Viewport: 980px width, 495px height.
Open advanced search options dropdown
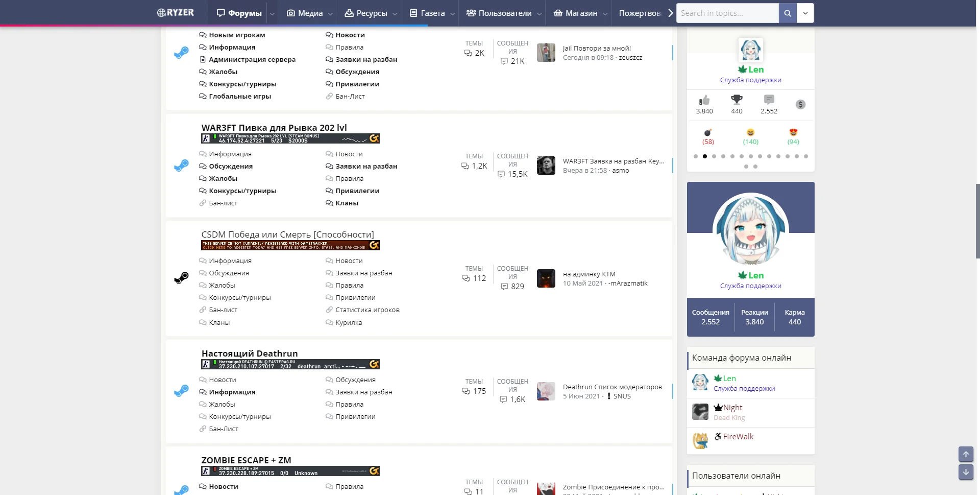coord(805,13)
